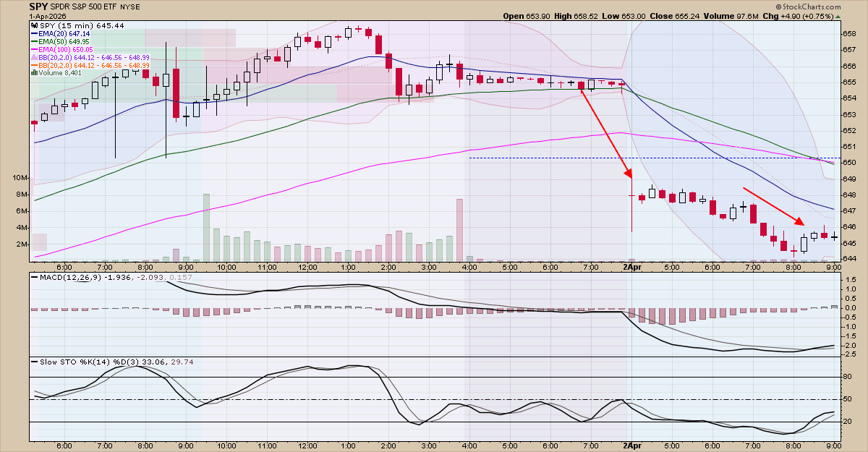This screenshot has height=452, width=868.
Task: Click the 6M volume axis label
Action: pos(22,211)
